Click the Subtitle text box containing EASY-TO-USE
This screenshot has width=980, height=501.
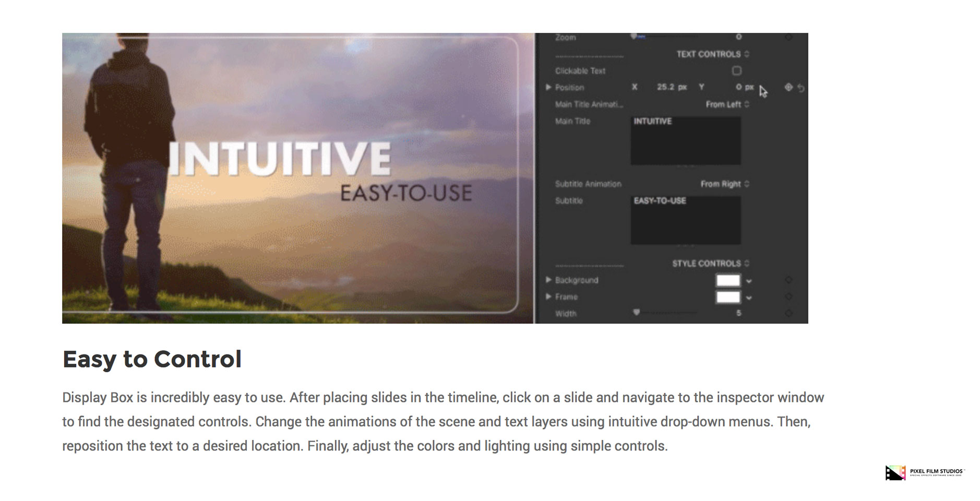686,220
